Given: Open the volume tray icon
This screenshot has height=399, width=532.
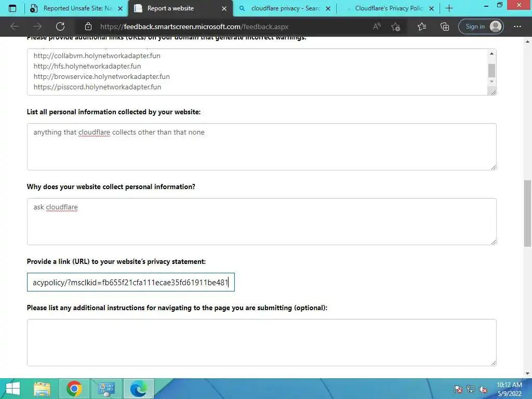Looking at the screenshot, I should tap(483, 389).
